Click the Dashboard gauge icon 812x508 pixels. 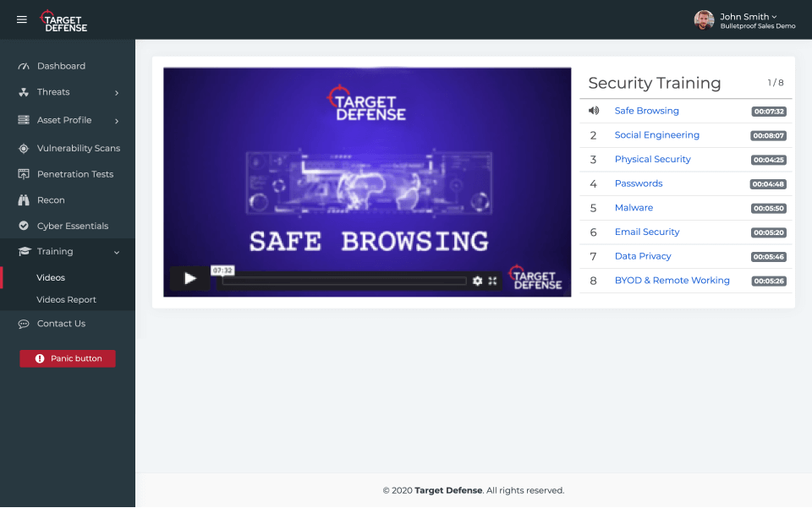[24, 66]
